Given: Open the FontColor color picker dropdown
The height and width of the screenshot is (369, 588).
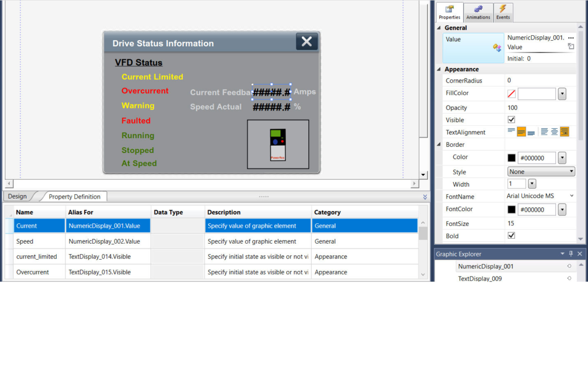Looking at the screenshot, I should [x=562, y=210].
